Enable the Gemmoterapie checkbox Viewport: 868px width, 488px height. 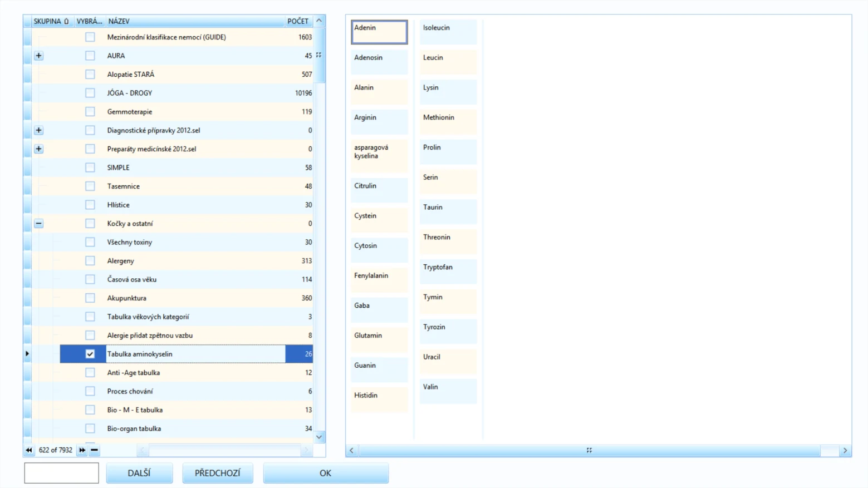coord(90,111)
